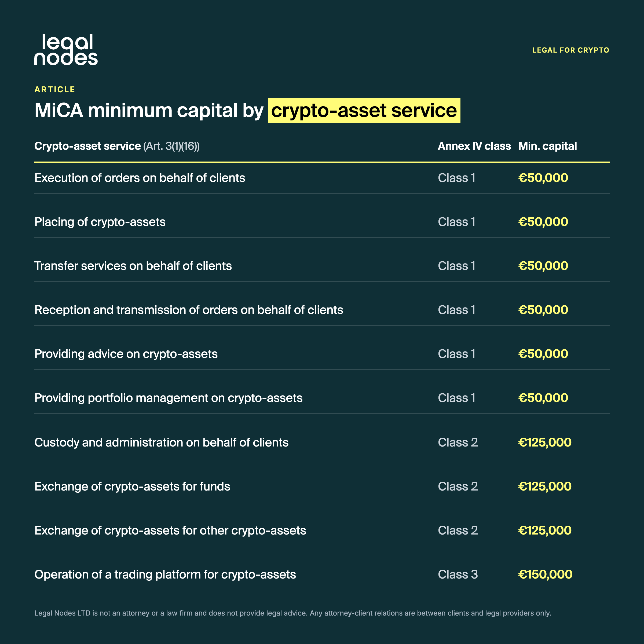The width and height of the screenshot is (644, 644).
Task: Click the ARTICLE tag text
Action: tap(55, 89)
